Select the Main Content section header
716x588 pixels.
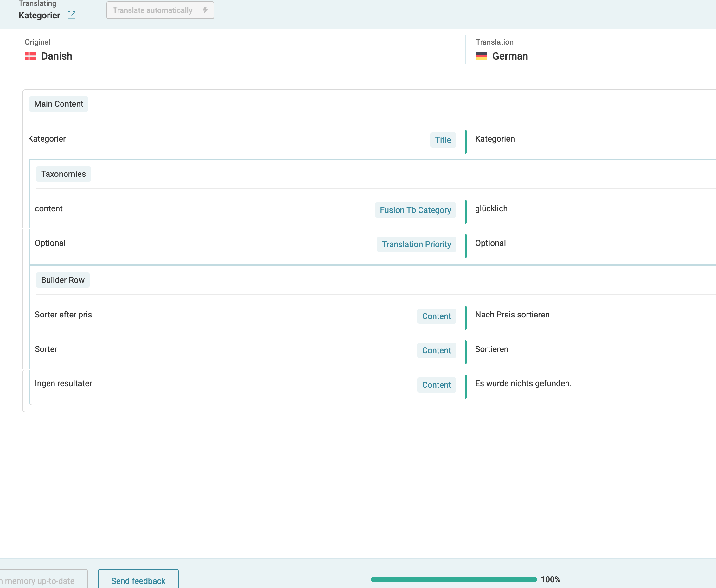click(x=59, y=104)
